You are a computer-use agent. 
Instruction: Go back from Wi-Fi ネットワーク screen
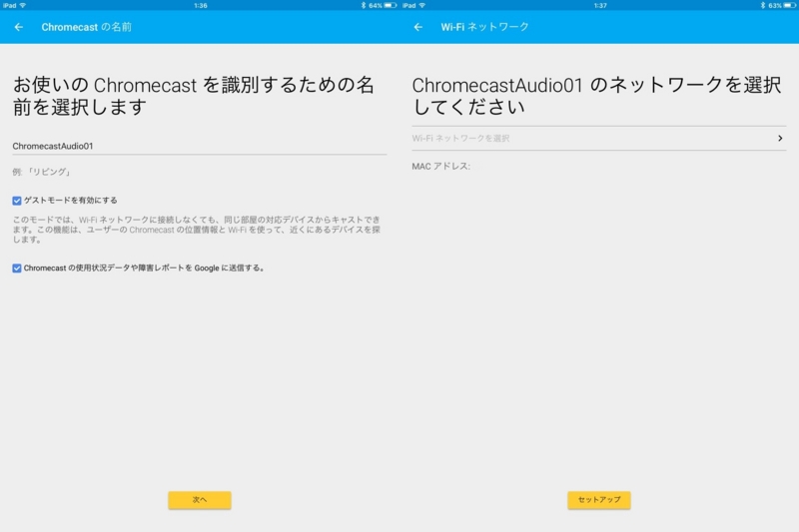pyautogui.click(x=418, y=27)
